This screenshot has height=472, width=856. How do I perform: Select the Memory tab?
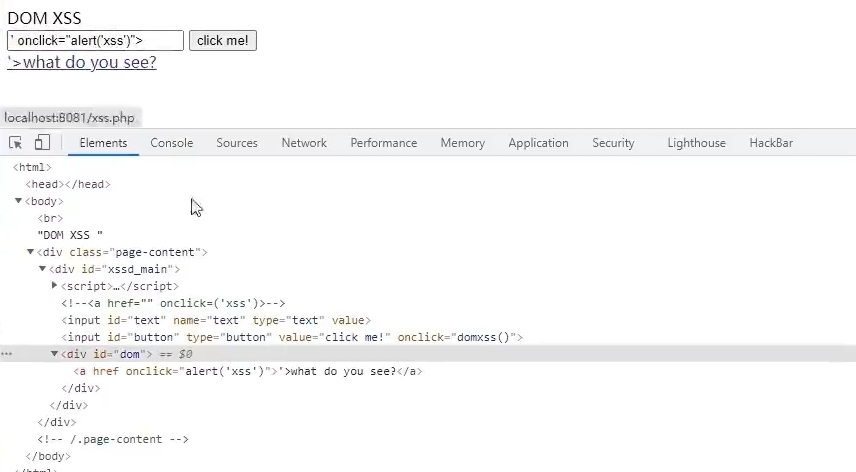click(x=463, y=143)
